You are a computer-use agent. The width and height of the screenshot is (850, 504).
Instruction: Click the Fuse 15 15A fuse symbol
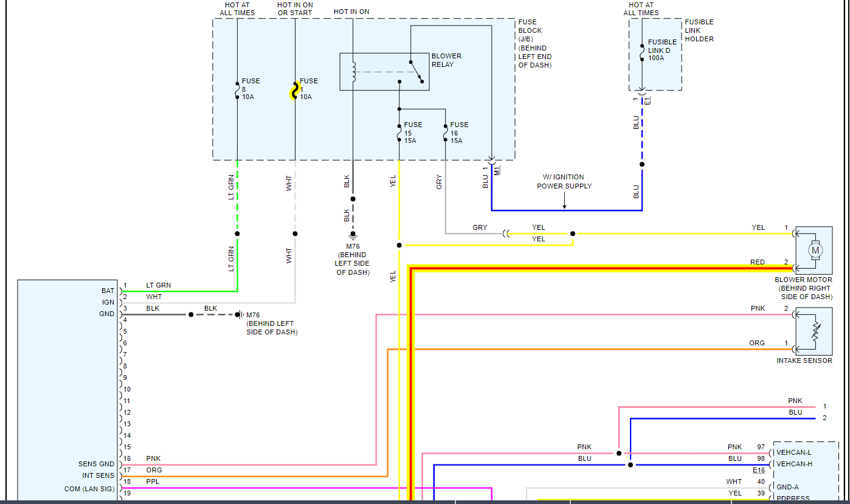click(x=399, y=133)
